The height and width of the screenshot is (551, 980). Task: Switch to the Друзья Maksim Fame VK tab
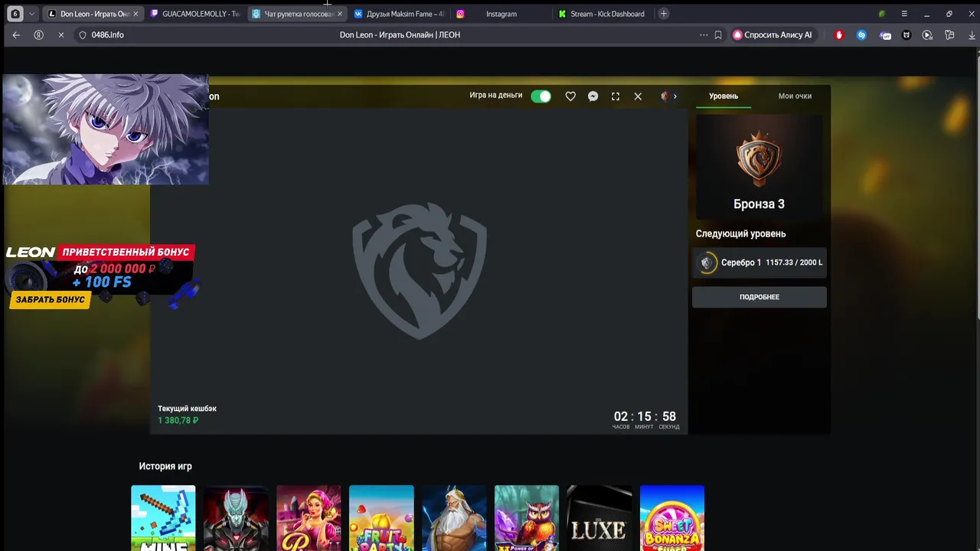click(x=399, y=14)
